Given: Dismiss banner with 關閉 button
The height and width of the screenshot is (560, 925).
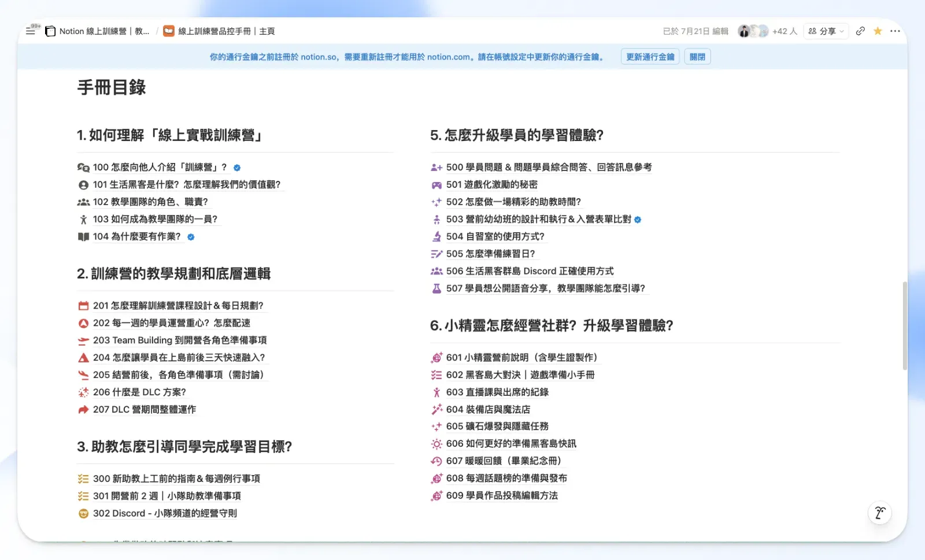Looking at the screenshot, I should (x=697, y=57).
